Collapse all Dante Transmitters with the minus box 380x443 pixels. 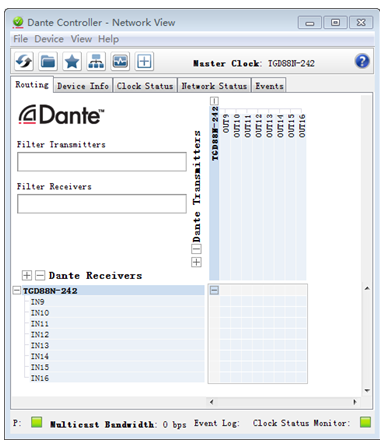[196, 249]
